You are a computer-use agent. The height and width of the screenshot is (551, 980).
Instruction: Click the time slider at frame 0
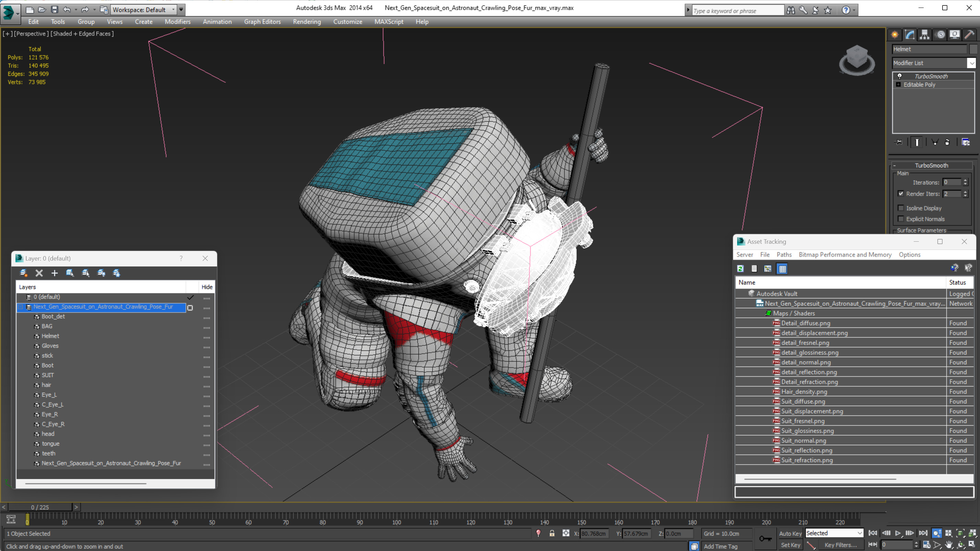click(40, 507)
